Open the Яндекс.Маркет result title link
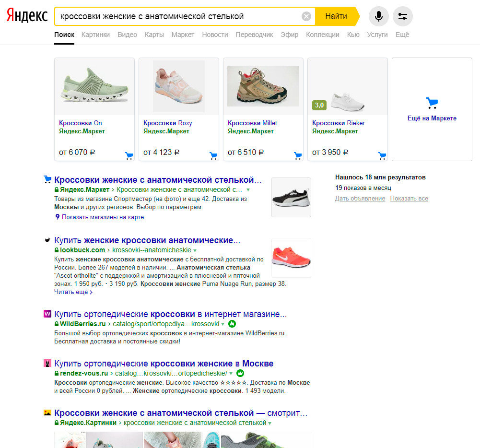The height and width of the screenshot is (448, 480). [158, 180]
